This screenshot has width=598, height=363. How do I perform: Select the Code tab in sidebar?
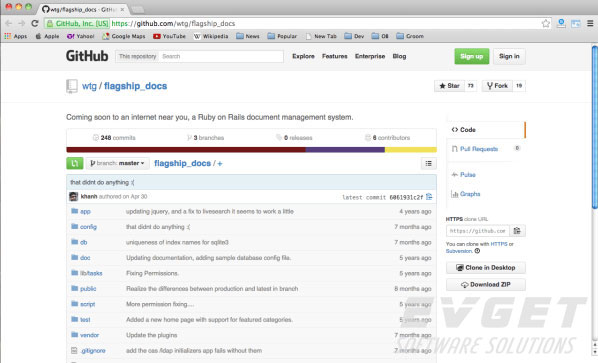pos(485,130)
